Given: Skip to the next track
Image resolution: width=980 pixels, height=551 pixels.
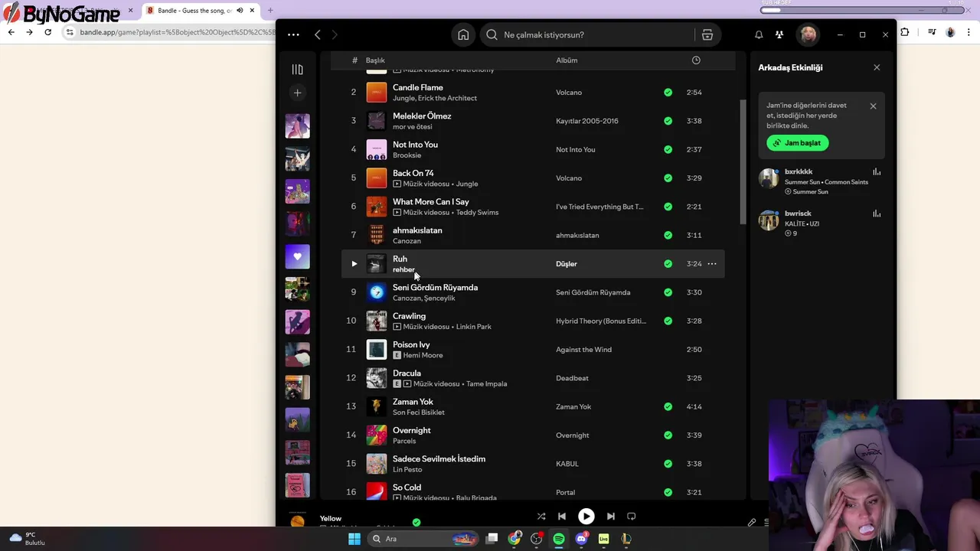Looking at the screenshot, I should point(610,517).
